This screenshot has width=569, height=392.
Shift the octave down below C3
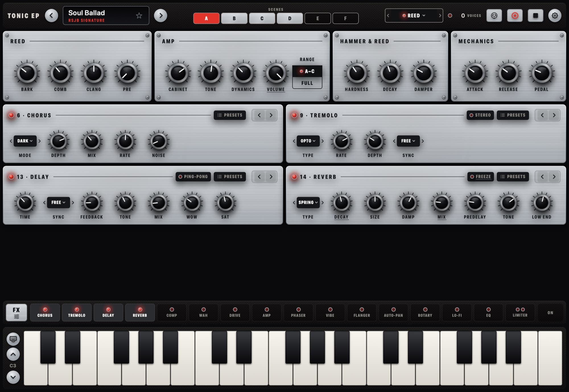point(13,377)
